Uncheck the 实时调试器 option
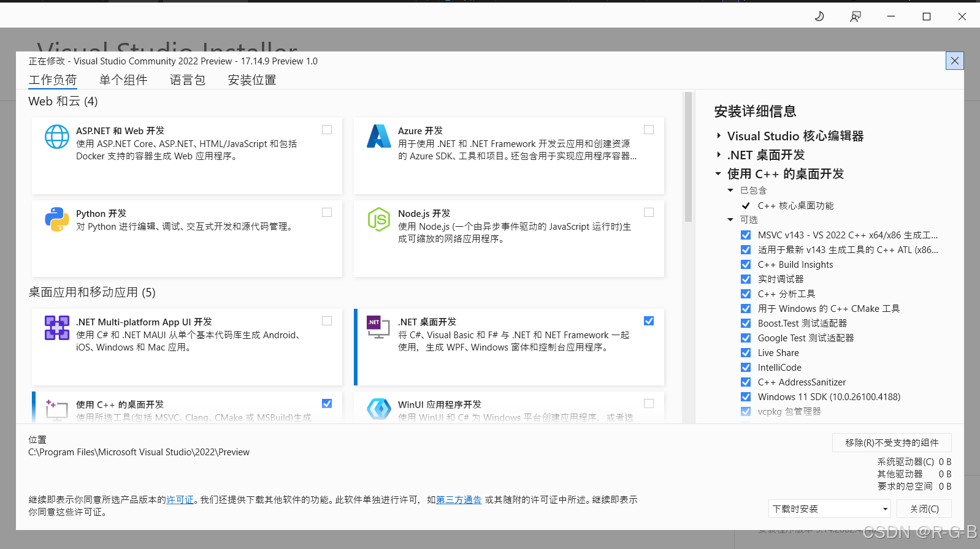 point(746,279)
